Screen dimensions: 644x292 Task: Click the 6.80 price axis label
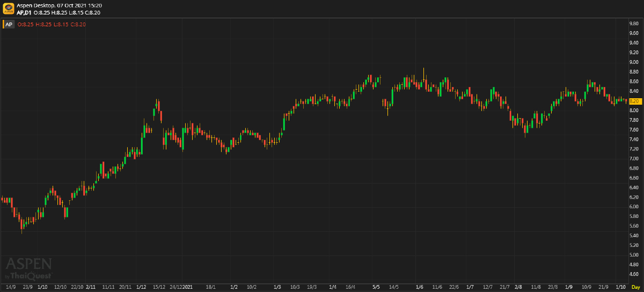(634, 169)
